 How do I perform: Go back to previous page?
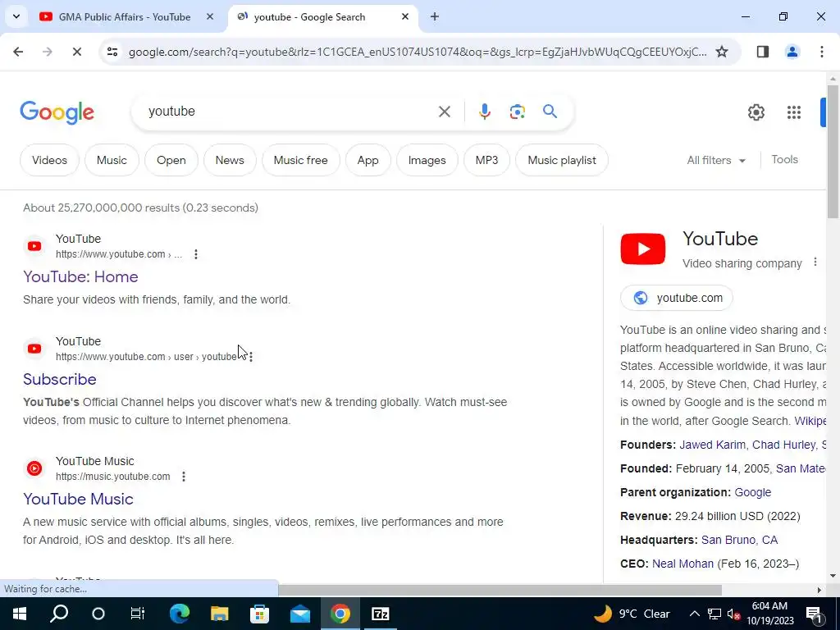[x=18, y=52]
